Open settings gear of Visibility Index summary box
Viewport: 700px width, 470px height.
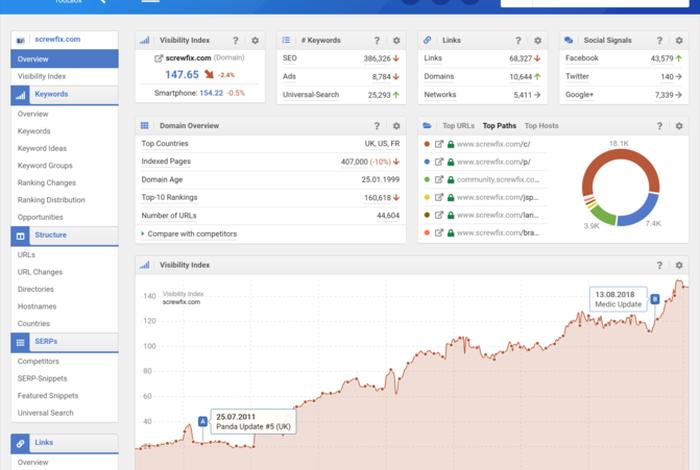[x=255, y=41]
